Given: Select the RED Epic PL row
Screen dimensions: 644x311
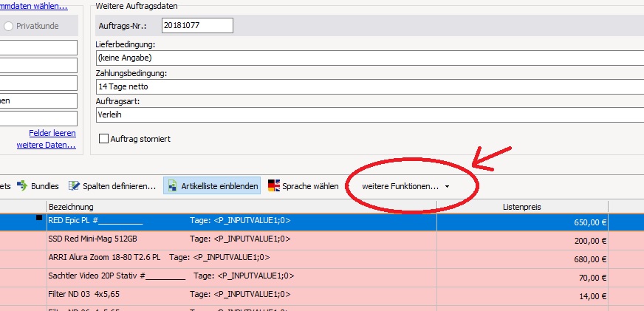Looking at the screenshot, I should tap(322, 222).
